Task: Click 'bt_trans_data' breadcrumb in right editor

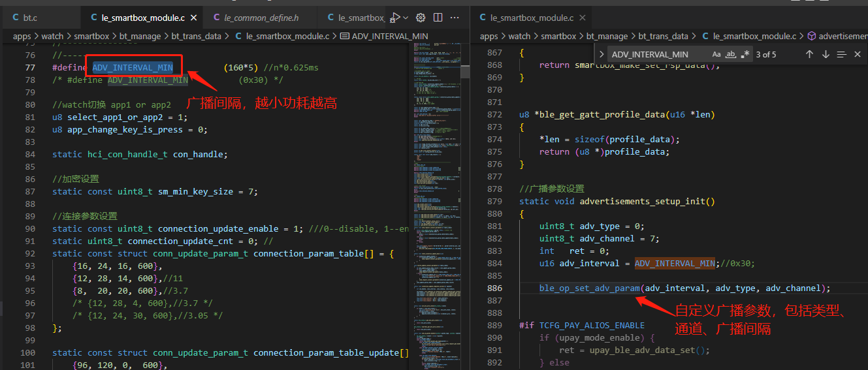Action: [x=663, y=37]
